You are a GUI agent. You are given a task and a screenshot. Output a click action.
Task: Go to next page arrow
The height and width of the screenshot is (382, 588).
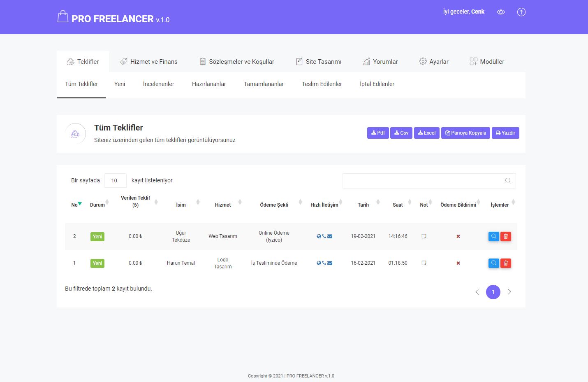click(509, 292)
